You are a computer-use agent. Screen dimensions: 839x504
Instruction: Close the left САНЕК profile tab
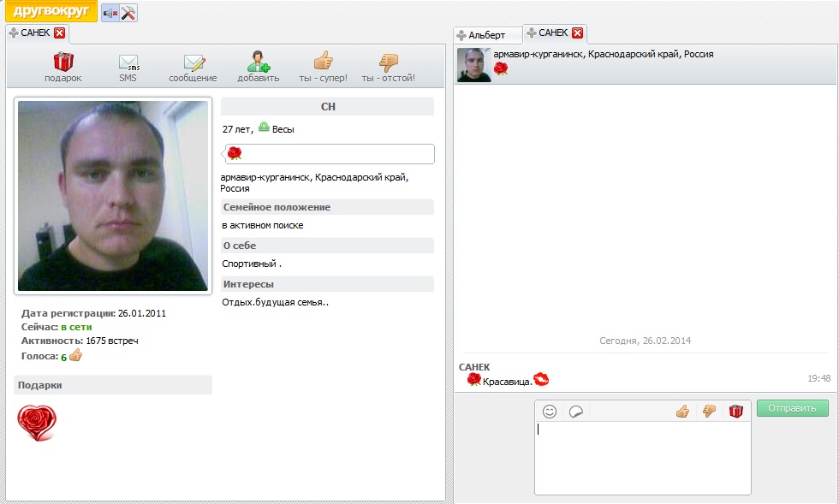tap(60, 33)
